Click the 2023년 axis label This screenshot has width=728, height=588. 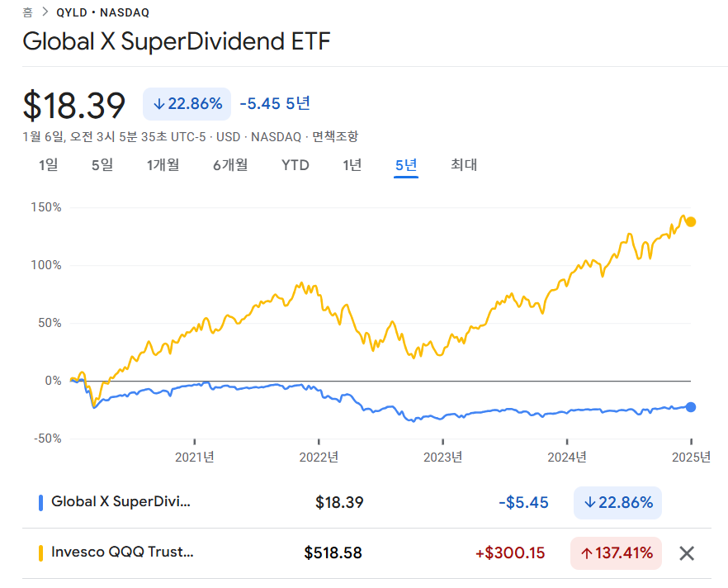pos(443,458)
